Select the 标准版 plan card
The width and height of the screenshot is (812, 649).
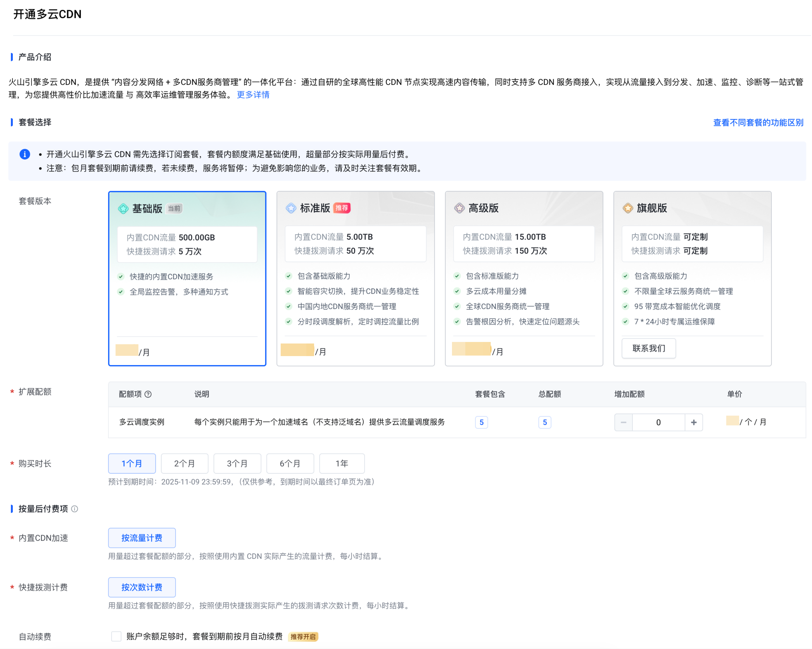[x=355, y=279]
